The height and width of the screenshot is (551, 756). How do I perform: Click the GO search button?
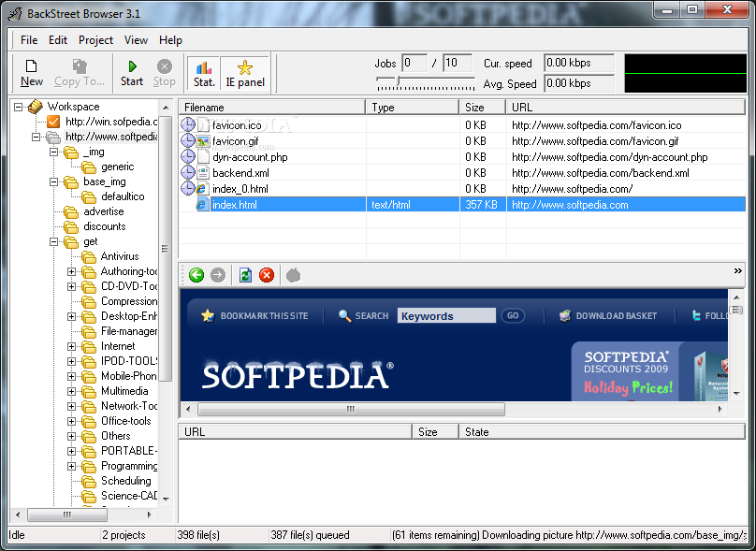point(513,316)
